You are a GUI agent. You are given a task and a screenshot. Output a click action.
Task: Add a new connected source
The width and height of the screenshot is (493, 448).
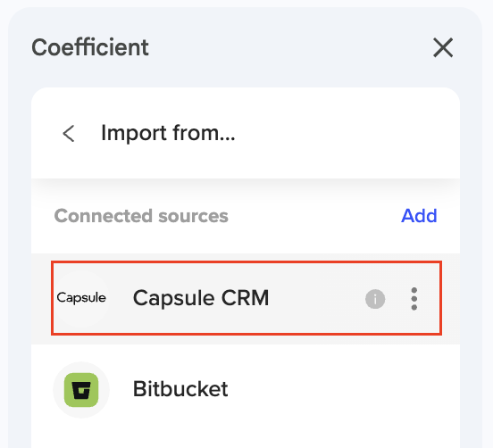pos(419,216)
